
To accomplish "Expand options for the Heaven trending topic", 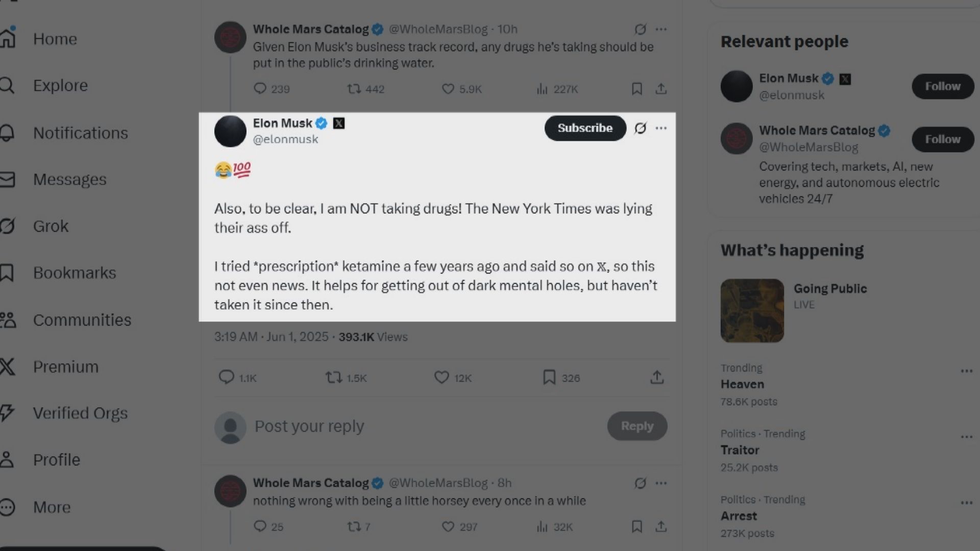I will coord(968,371).
